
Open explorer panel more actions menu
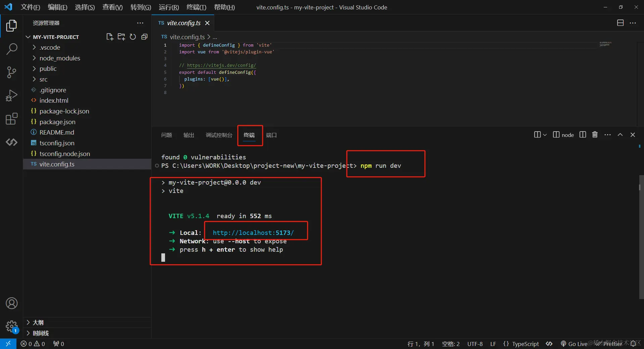tap(140, 23)
